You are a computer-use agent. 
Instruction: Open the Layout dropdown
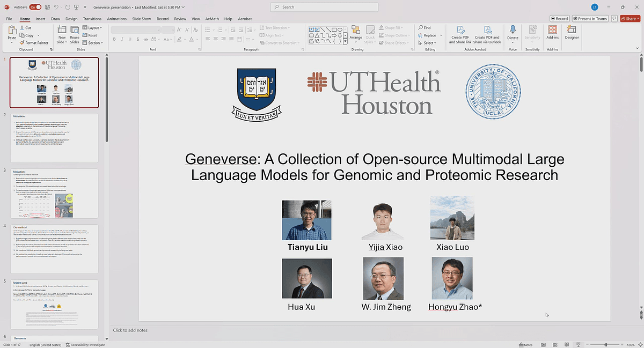pyautogui.click(x=93, y=28)
